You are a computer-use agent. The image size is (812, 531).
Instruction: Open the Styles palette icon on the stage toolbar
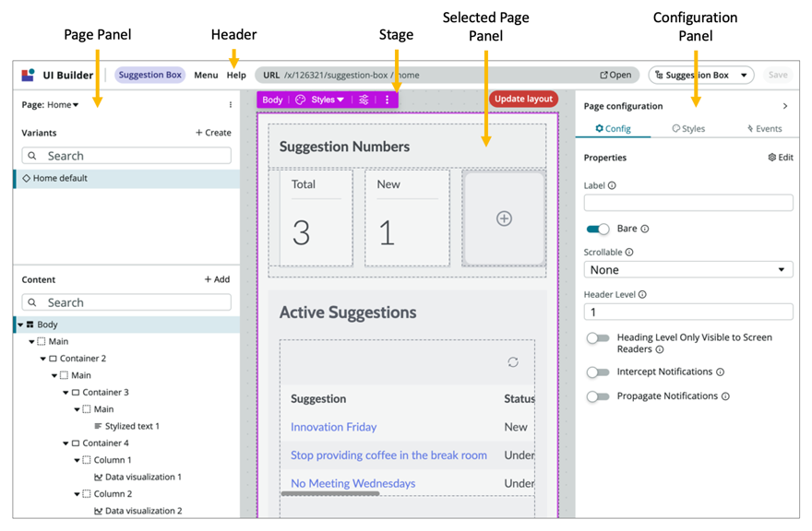click(x=301, y=100)
